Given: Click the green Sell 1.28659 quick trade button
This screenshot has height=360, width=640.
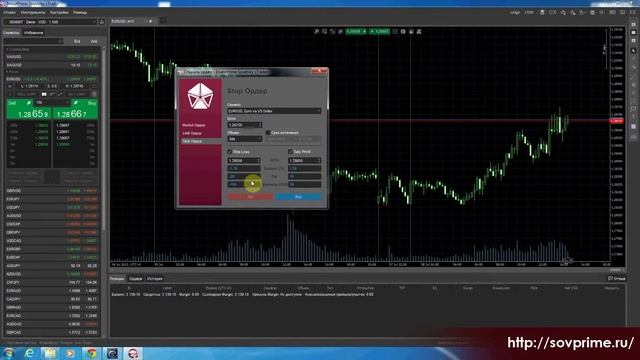Looking at the screenshot, I should [29, 113].
